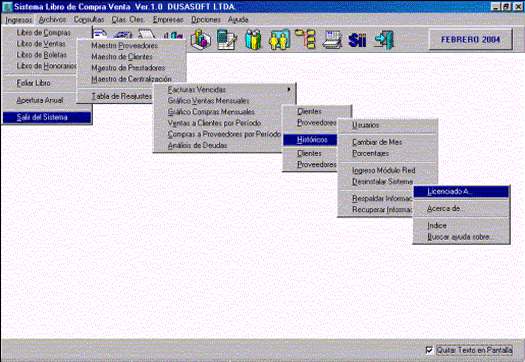The width and height of the screenshot is (525, 362).
Task: Click the laptop computer toolbar icon
Action: click(x=332, y=40)
